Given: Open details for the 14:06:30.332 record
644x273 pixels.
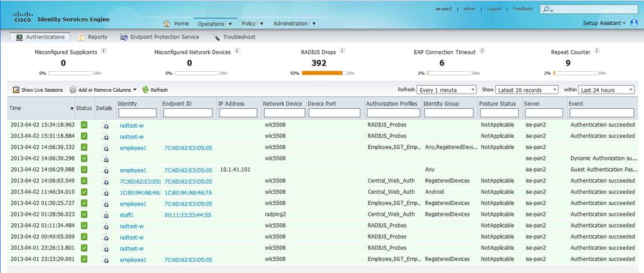Looking at the screenshot, I should pyautogui.click(x=105, y=148).
